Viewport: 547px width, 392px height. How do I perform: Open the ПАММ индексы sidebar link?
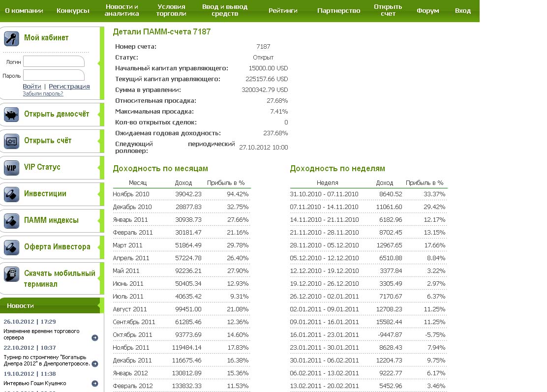click(x=51, y=220)
